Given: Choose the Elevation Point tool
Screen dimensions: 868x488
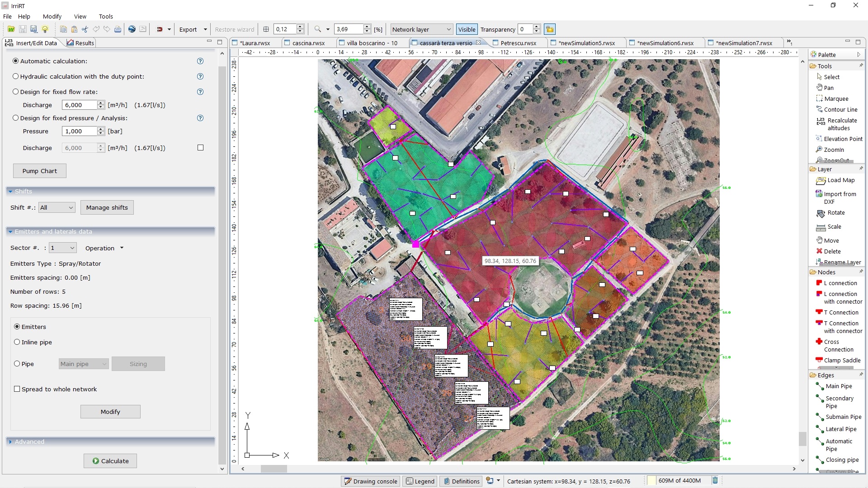Looking at the screenshot, I should click(x=843, y=139).
